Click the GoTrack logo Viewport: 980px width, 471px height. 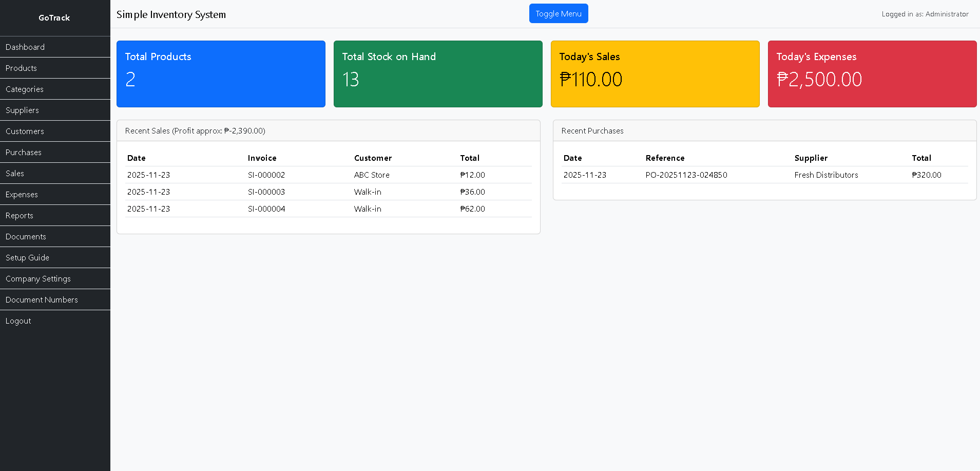click(x=54, y=17)
